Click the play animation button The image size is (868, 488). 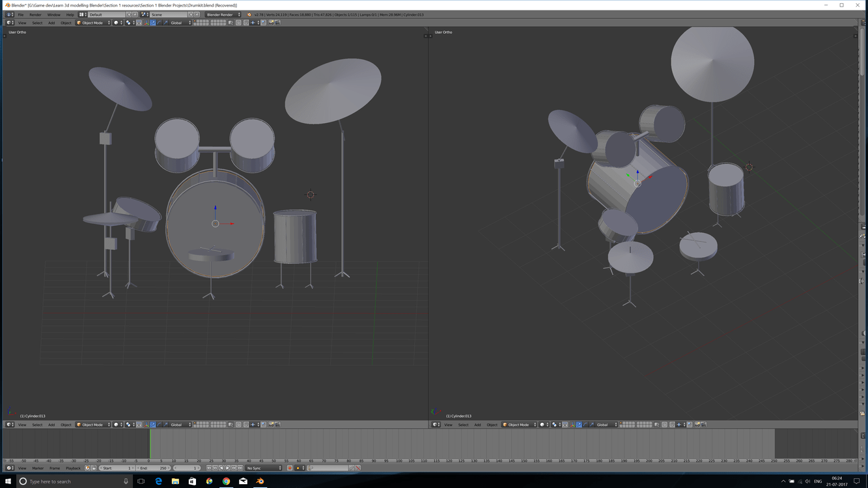pyautogui.click(x=228, y=468)
